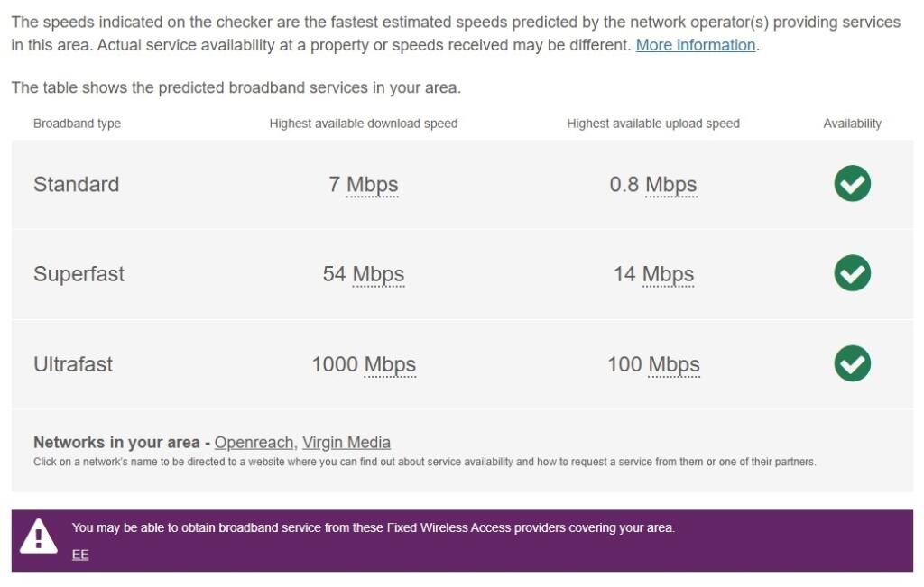The width and height of the screenshot is (924, 587).
Task: Click the warning triangle icon in the purple banner
Action: point(37,538)
